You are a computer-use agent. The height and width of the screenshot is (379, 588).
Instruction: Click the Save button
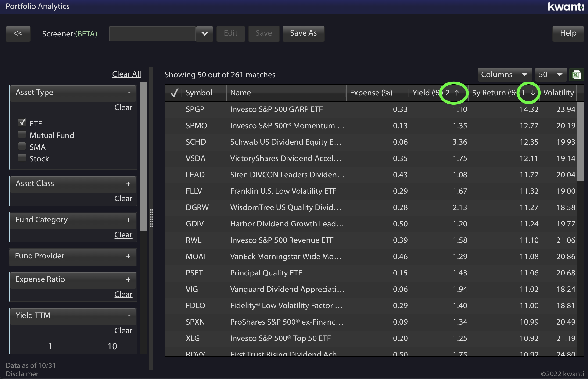pyautogui.click(x=264, y=34)
